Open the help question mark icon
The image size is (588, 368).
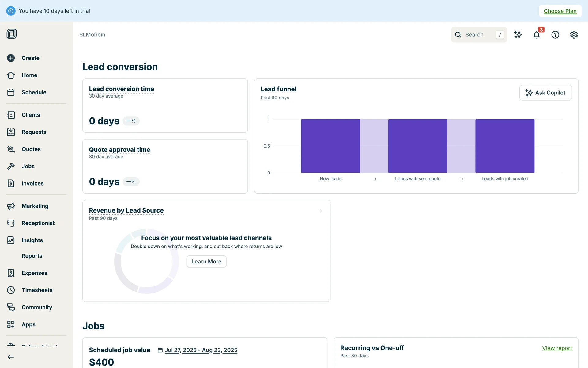point(555,35)
